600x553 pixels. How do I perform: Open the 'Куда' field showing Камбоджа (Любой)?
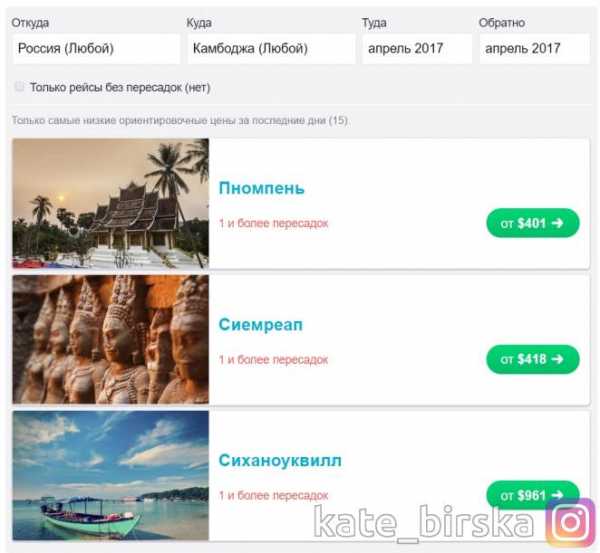point(271,49)
